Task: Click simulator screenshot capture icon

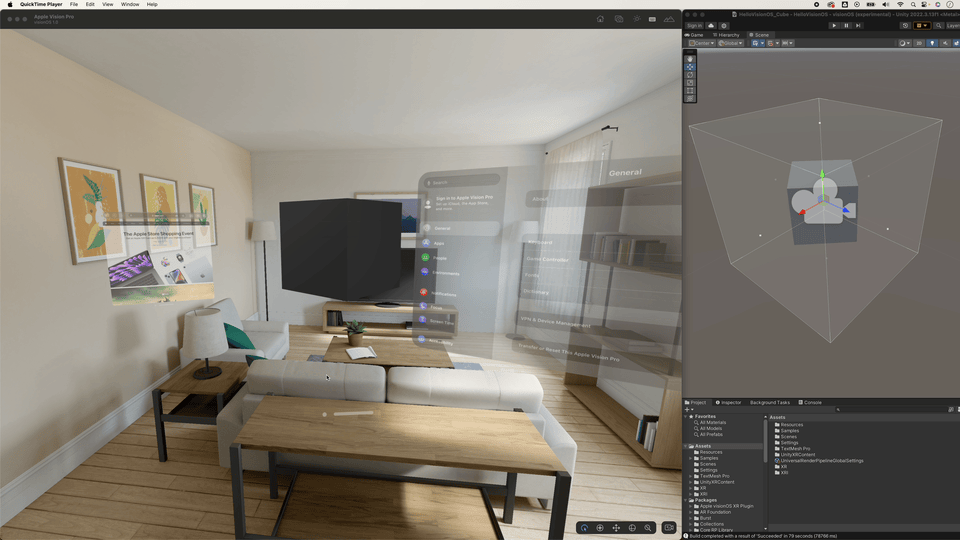Action: [619, 19]
